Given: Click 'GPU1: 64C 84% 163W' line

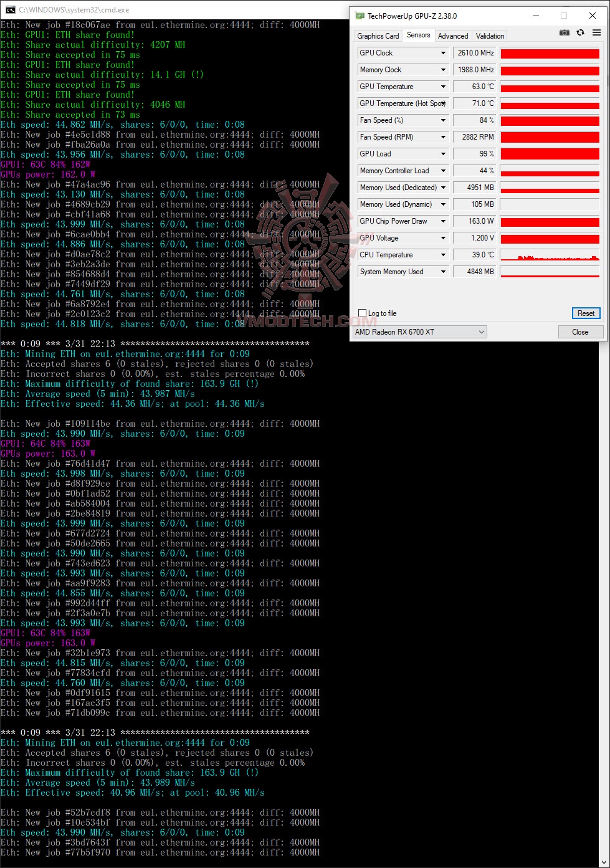Looking at the screenshot, I should tap(45, 444).
